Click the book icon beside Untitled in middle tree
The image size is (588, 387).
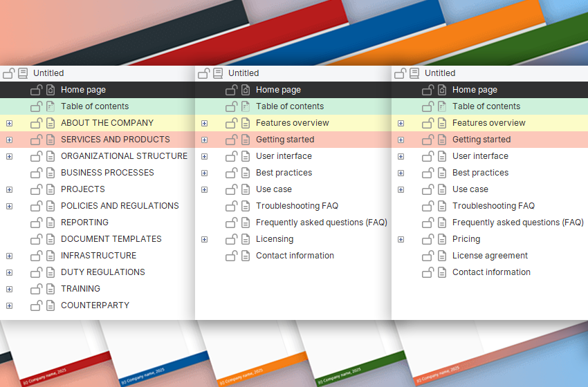[218, 73]
